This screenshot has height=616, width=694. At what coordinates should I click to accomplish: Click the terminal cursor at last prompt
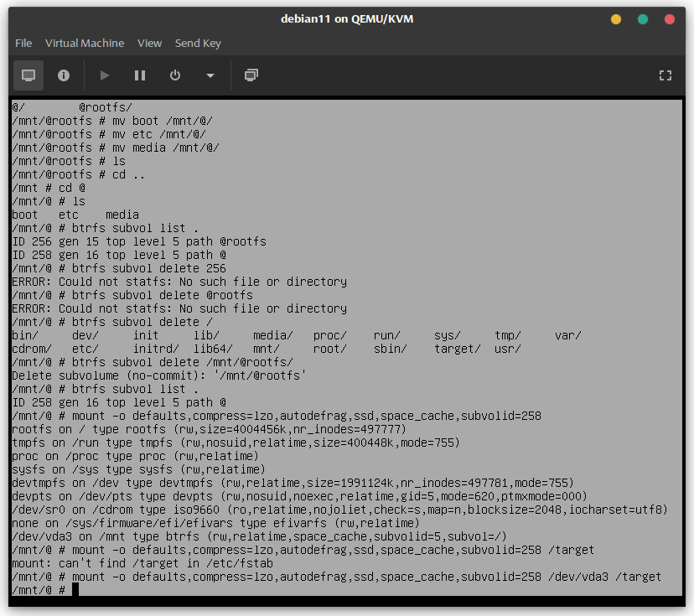point(75,590)
